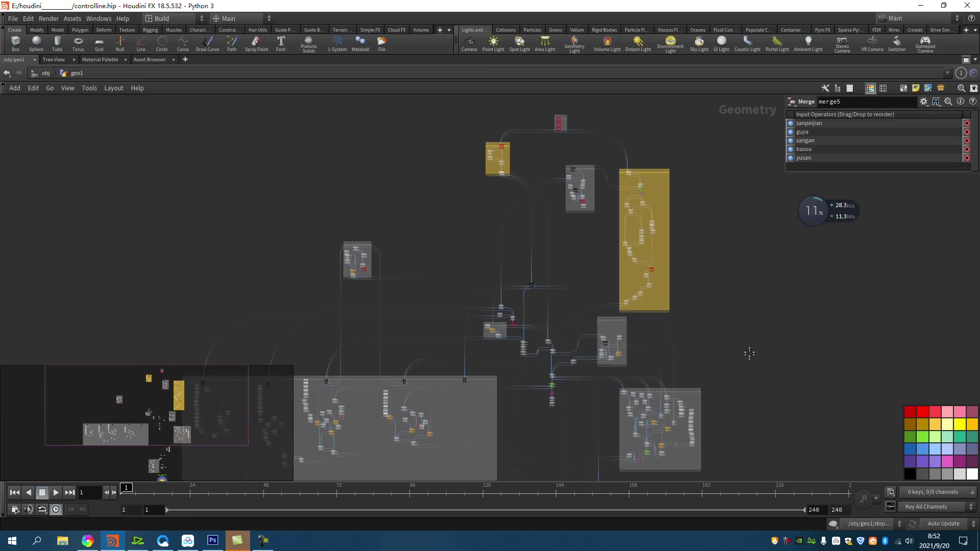This screenshot has width=980, height=551.
Task: Toggle visibility of yusan input operator
Action: [791, 158]
